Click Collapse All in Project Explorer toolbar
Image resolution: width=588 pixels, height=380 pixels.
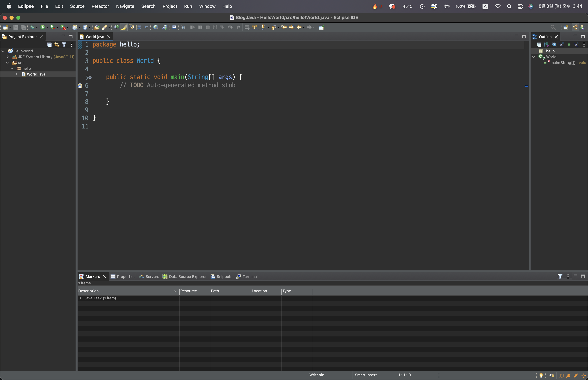click(x=49, y=45)
